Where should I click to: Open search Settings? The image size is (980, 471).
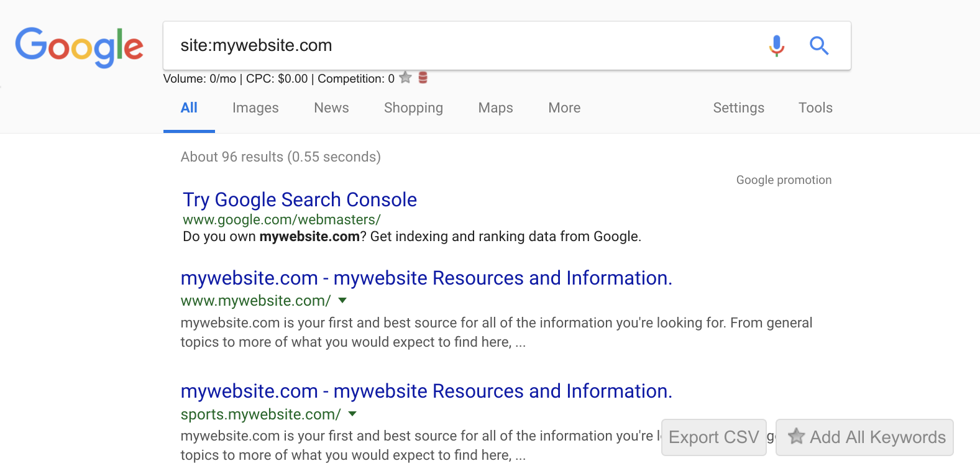click(738, 107)
